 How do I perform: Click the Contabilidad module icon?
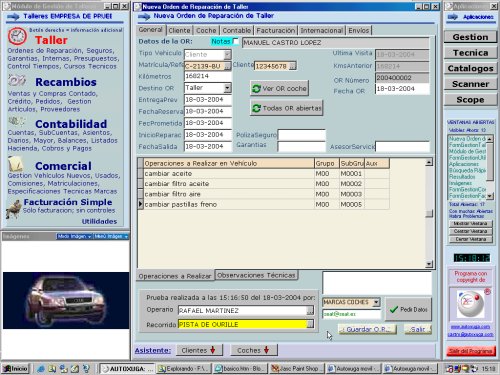click(x=17, y=121)
